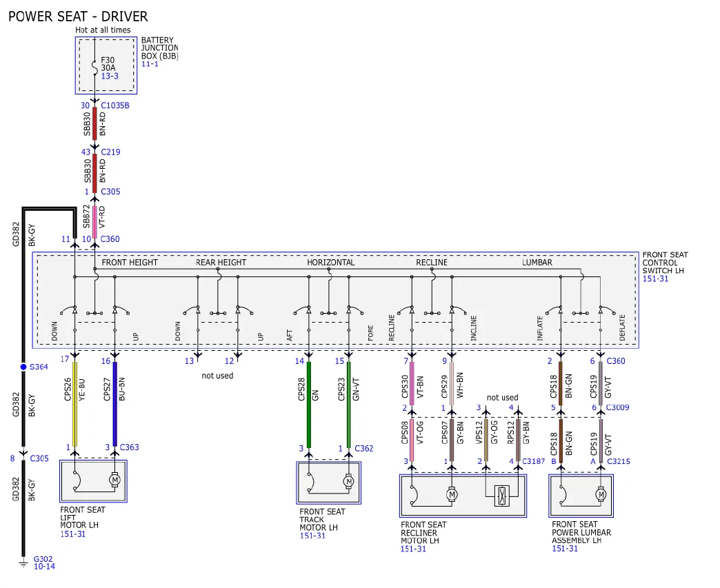720x588 pixels.
Task: Click the 'VPS12 GY-OG' wire label
Action: (x=486, y=434)
